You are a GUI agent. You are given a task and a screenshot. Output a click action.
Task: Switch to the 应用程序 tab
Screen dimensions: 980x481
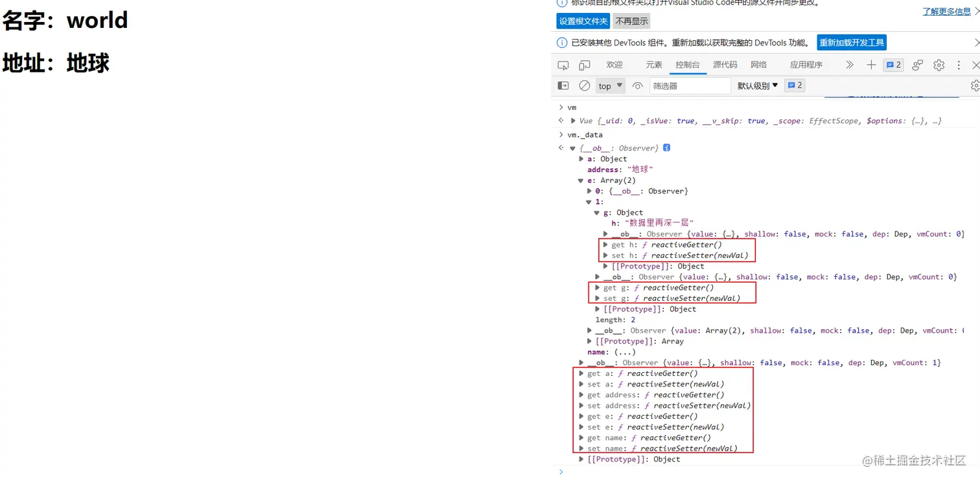coord(806,65)
